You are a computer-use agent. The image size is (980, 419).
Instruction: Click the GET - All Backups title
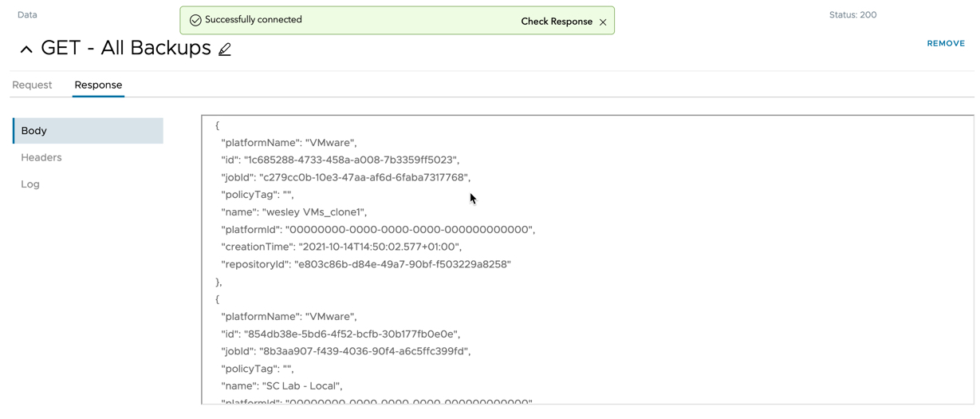[126, 48]
